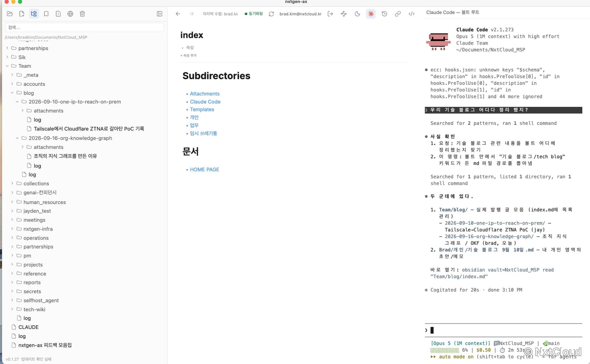Collapse the blog folder
590x364 pixels.
(x=12, y=93)
